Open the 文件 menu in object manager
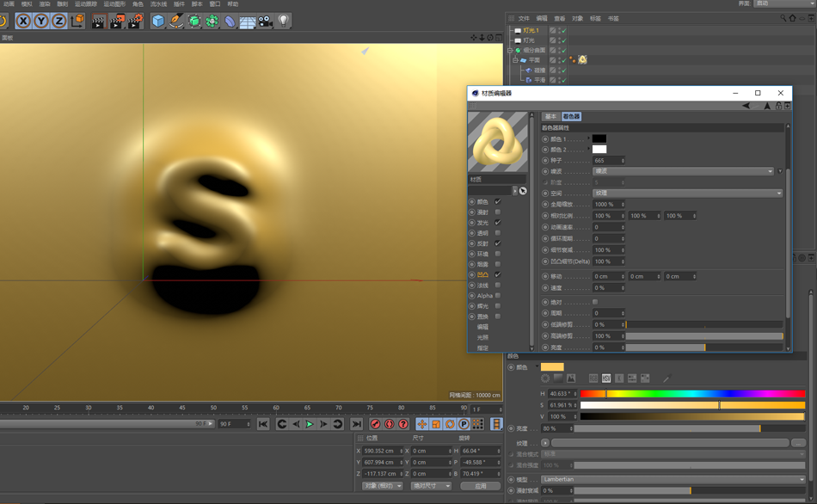Screen dimensions: 817x504 point(525,18)
